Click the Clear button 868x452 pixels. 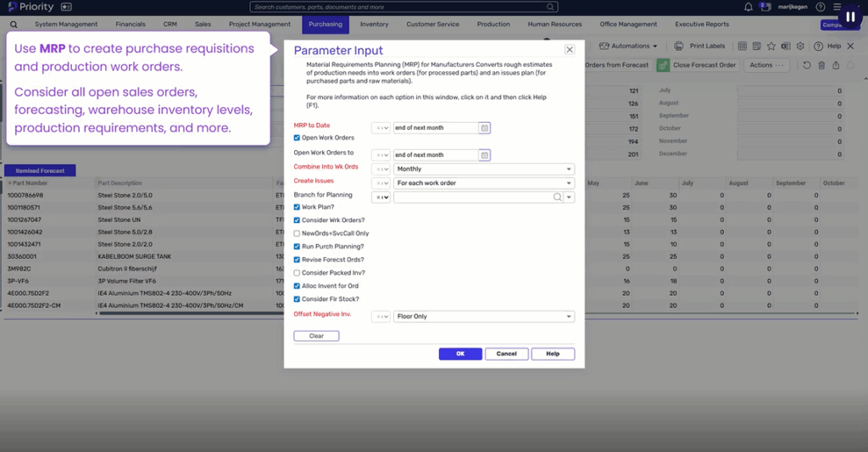click(x=317, y=336)
